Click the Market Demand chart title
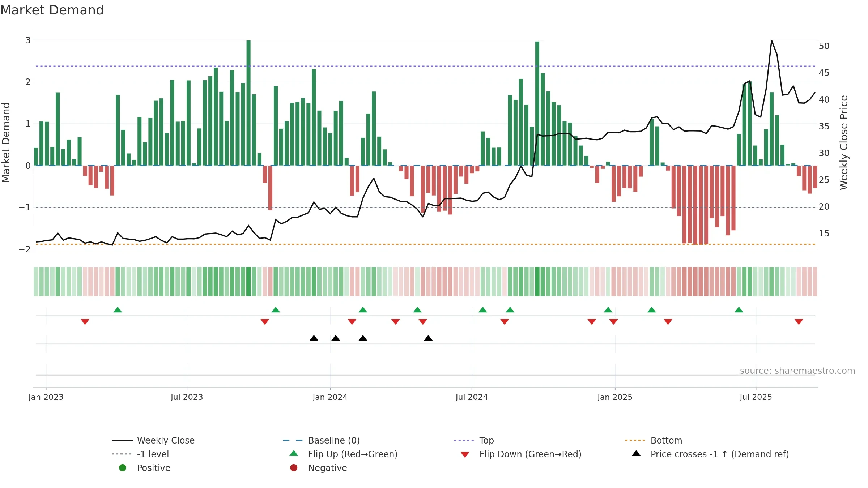868x488 pixels. coord(52,10)
